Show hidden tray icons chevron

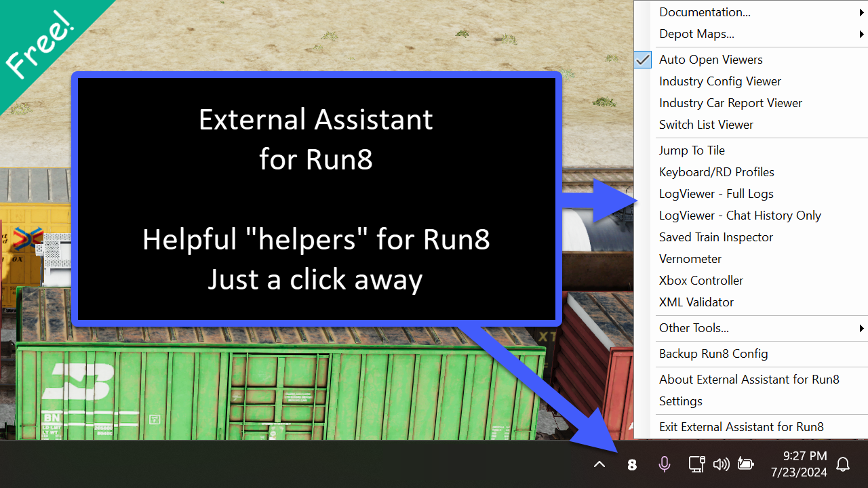pyautogui.click(x=599, y=464)
